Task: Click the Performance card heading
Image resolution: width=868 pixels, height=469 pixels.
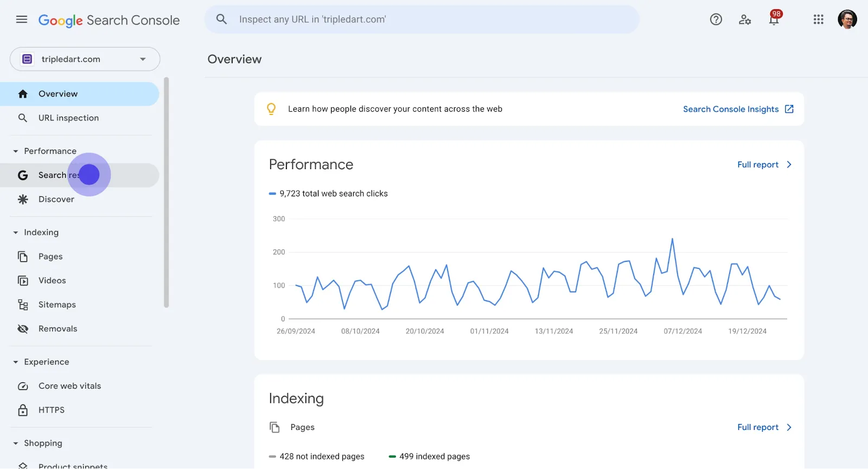Action: point(311,164)
